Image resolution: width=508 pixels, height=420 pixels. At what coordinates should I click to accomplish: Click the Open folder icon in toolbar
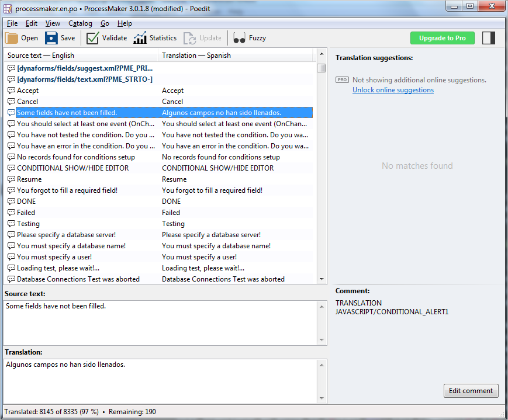point(12,38)
